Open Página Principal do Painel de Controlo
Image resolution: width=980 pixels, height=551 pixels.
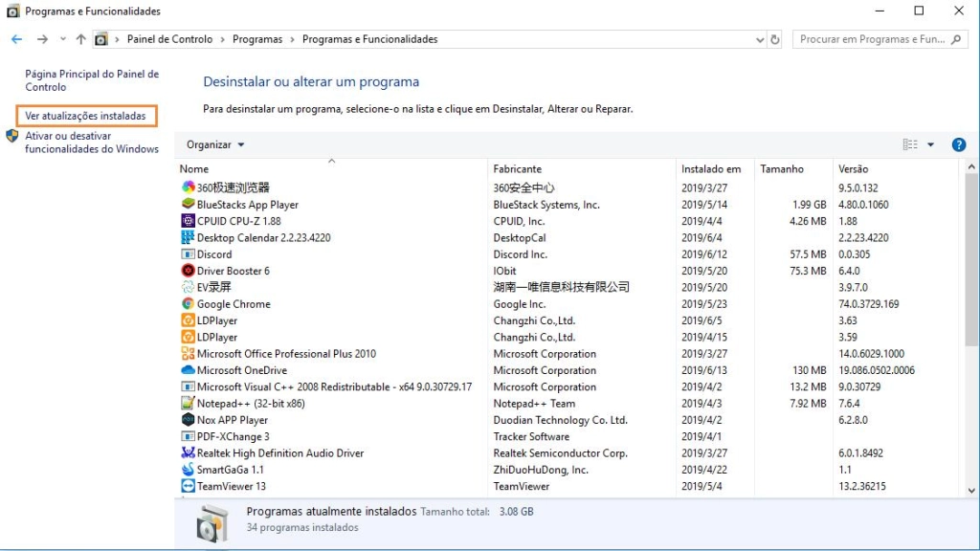point(92,80)
